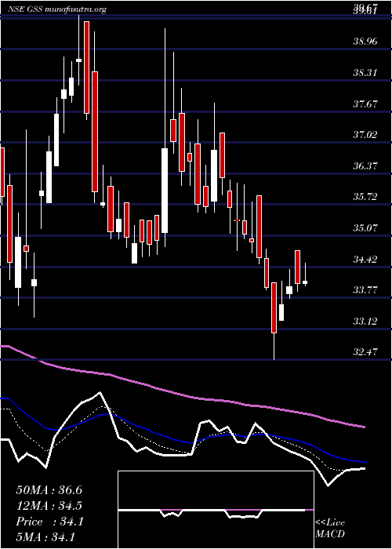This screenshot has height=549, width=392.
Task: Select the Price : 34.1 readout
Action: pos(49,522)
